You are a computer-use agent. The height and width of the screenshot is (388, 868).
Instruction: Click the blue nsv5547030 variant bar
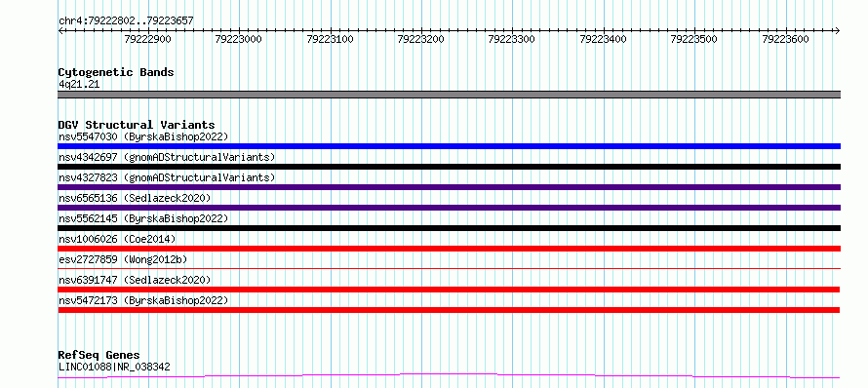click(449, 146)
